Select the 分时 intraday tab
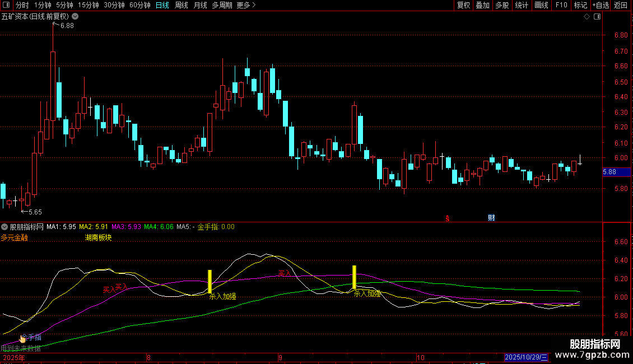This screenshot has width=633, height=364. (22, 5)
